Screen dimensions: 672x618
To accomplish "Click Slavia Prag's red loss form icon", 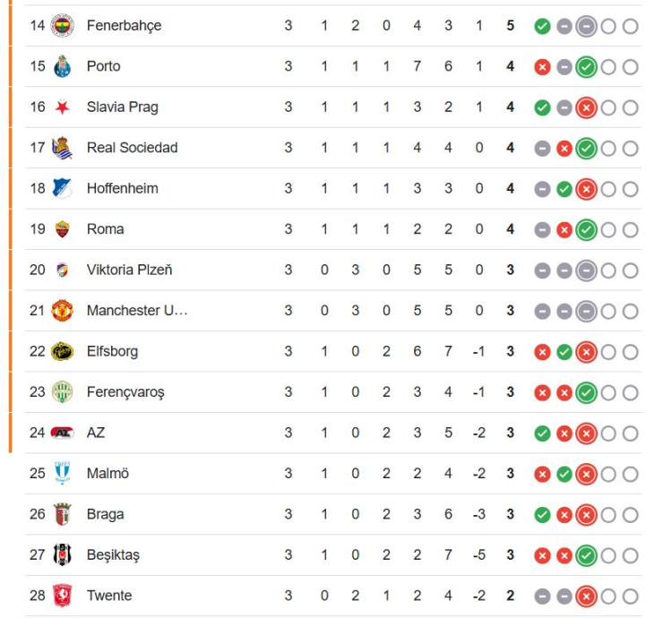I will 586,107.
